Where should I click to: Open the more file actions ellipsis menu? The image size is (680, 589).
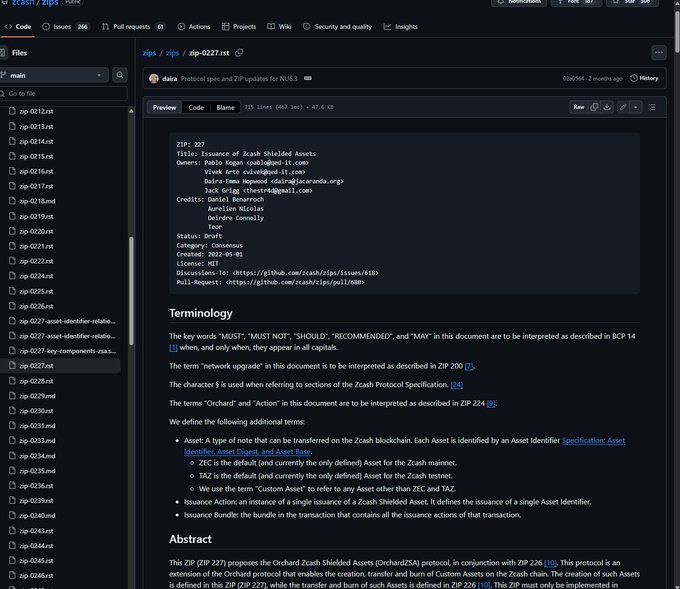coord(659,52)
